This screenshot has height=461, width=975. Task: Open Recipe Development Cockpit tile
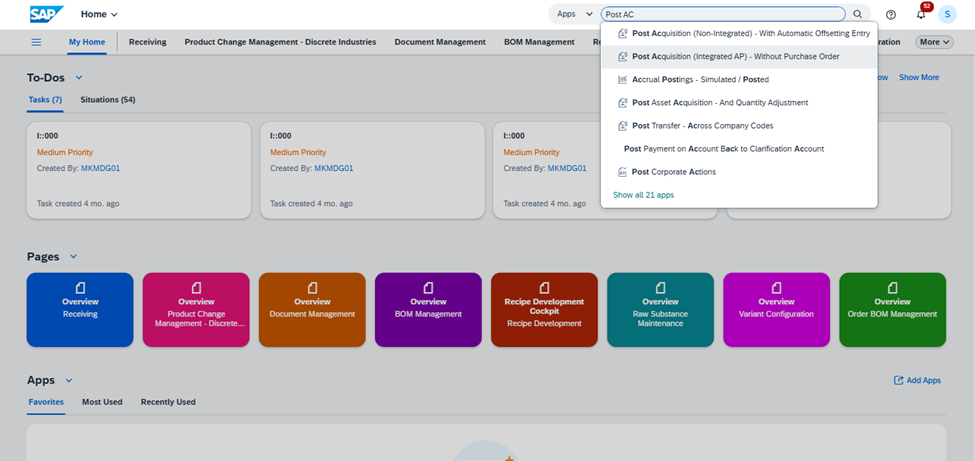click(544, 310)
